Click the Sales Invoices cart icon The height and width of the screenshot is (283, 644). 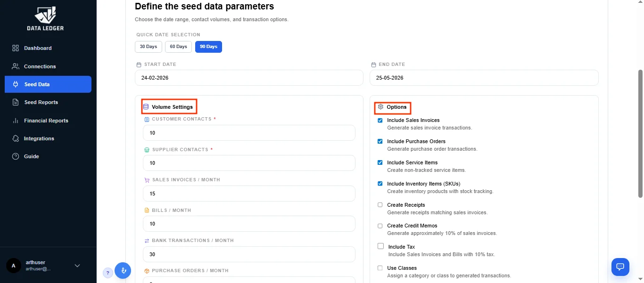tap(147, 180)
